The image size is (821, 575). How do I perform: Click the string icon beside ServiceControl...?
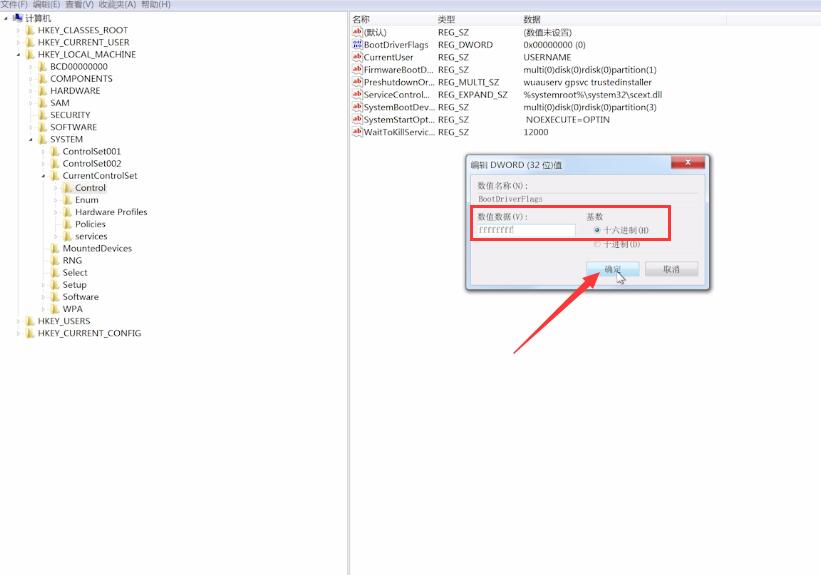(x=357, y=95)
